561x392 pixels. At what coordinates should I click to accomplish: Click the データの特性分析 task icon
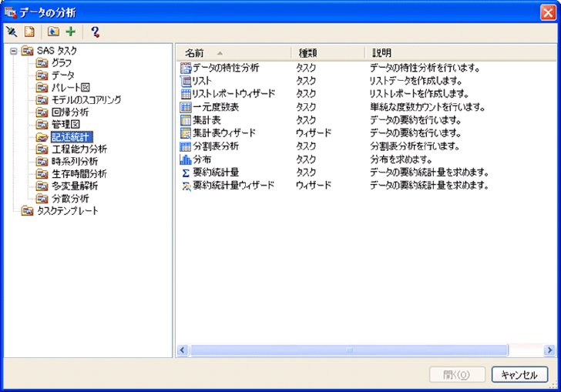click(x=186, y=68)
